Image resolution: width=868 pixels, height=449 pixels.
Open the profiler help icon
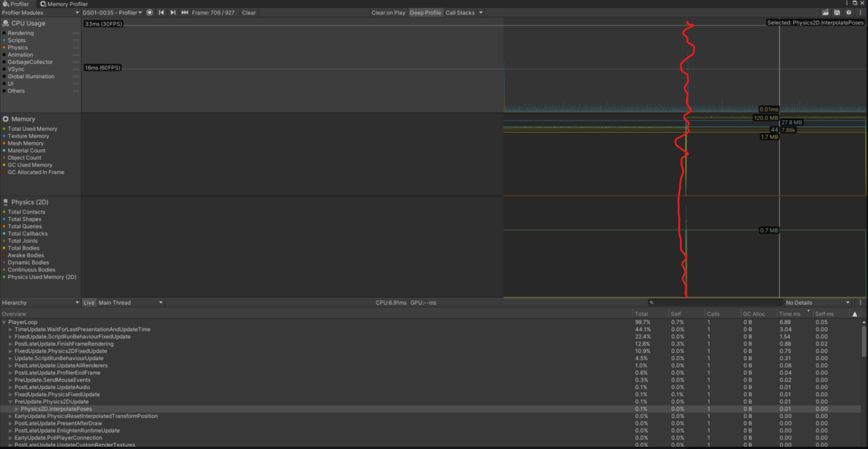click(x=849, y=12)
